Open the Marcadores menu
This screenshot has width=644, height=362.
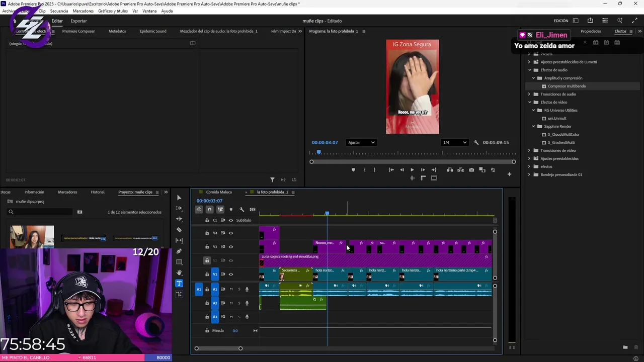tap(83, 11)
